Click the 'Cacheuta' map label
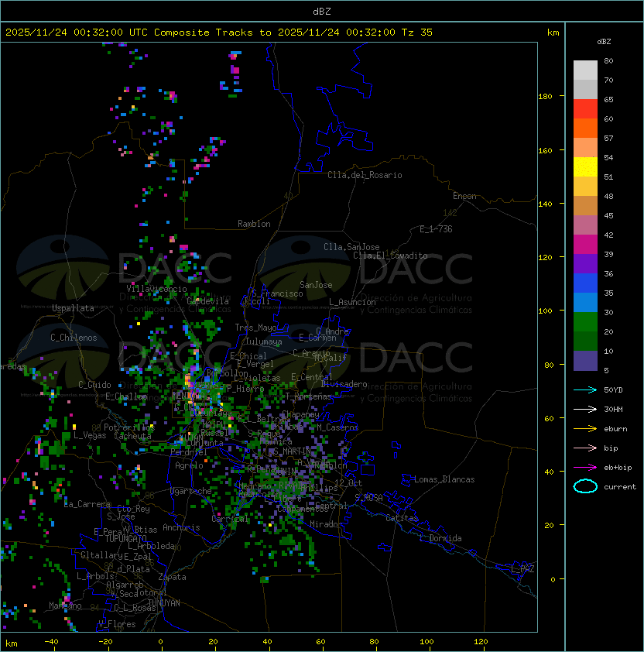The width and height of the screenshot is (644, 652). click(132, 436)
